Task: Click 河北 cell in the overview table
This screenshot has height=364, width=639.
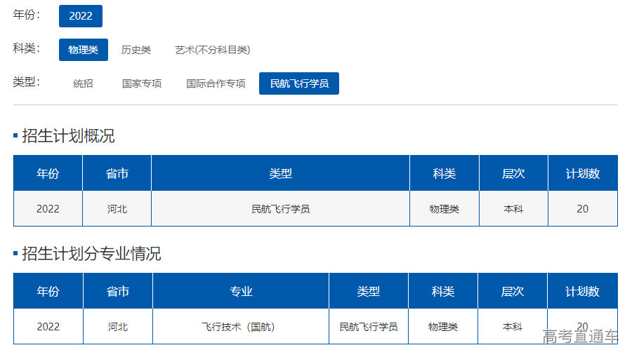Action: [x=117, y=209]
